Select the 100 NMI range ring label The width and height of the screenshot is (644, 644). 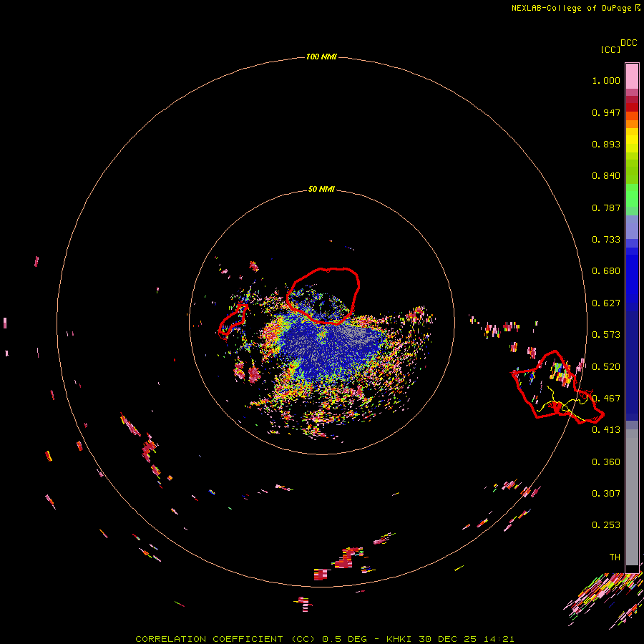click(321, 57)
